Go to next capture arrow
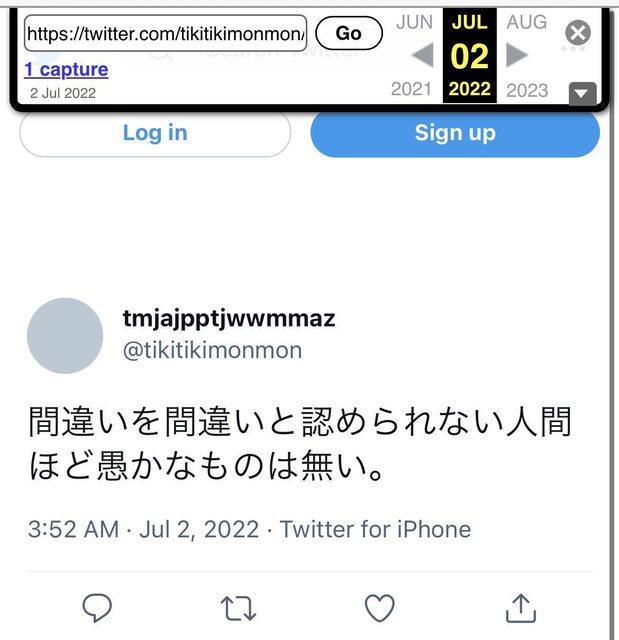The width and height of the screenshot is (619, 640). pyautogui.click(x=517, y=55)
